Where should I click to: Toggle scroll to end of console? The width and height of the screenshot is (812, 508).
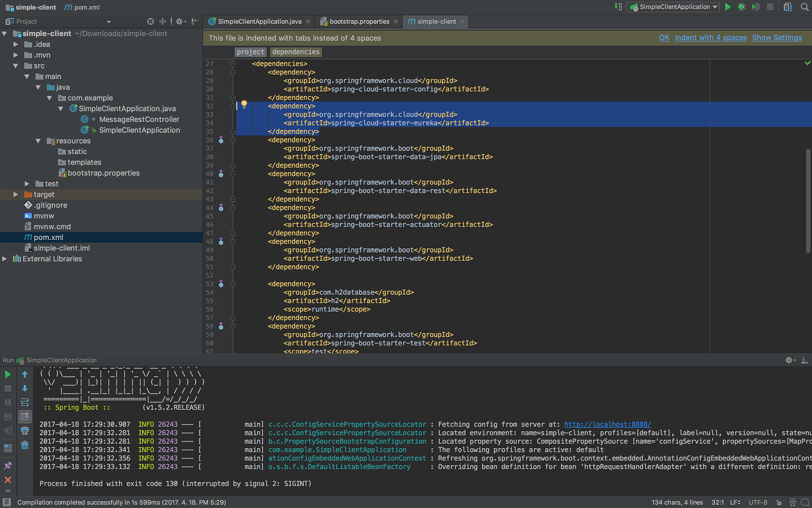(25, 417)
